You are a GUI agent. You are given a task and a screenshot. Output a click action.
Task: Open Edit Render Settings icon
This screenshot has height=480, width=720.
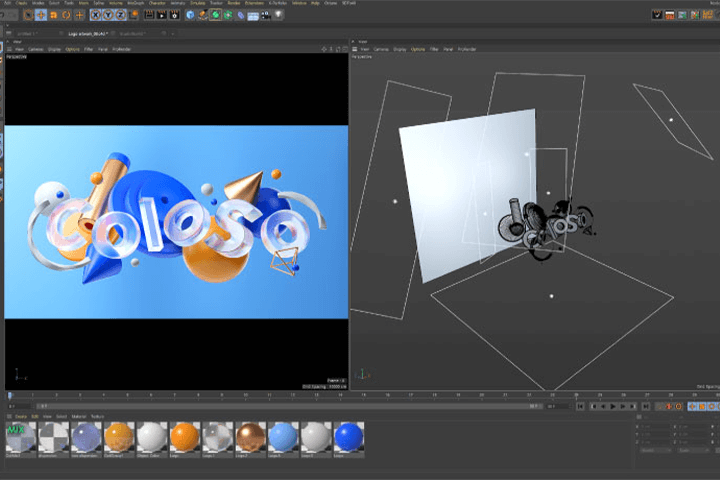point(174,15)
